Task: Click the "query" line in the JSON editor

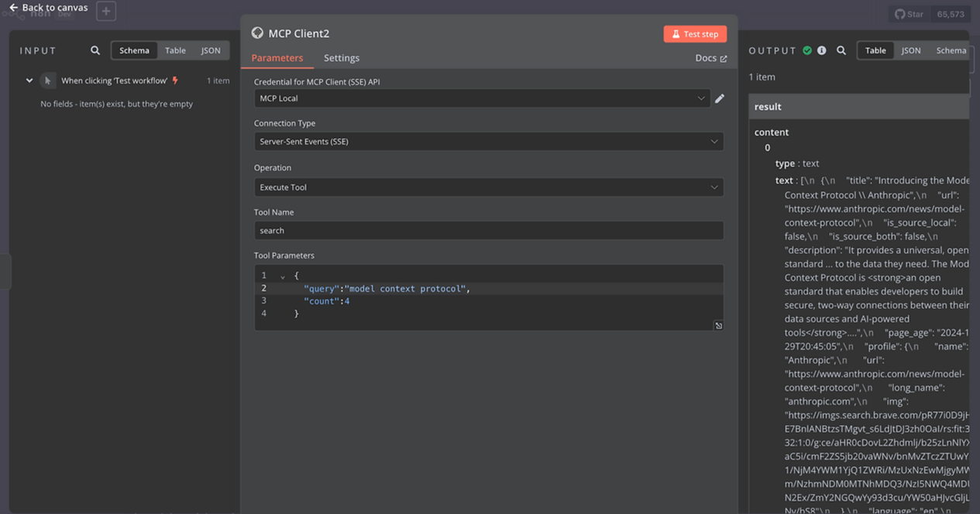Action: pyautogui.click(x=387, y=289)
